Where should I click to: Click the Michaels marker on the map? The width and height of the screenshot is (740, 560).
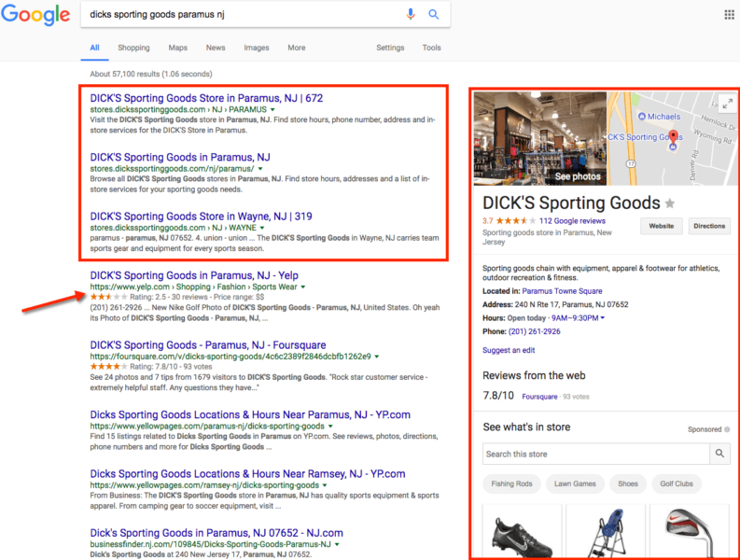tap(641, 116)
